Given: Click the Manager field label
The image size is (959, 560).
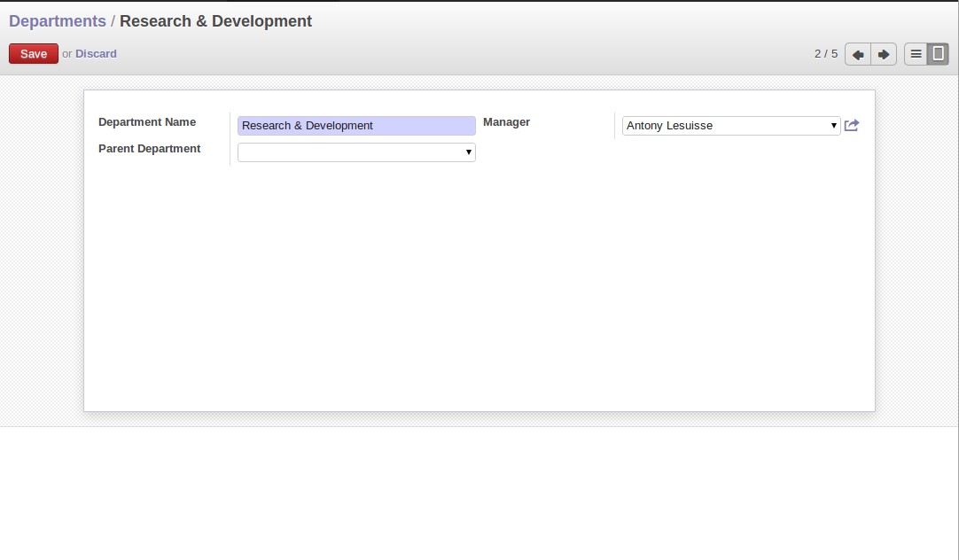Looking at the screenshot, I should [x=506, y=122].
